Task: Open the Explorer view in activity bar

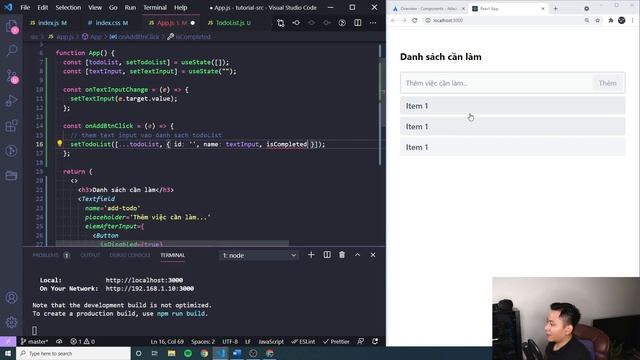Action: click(11, 27)
